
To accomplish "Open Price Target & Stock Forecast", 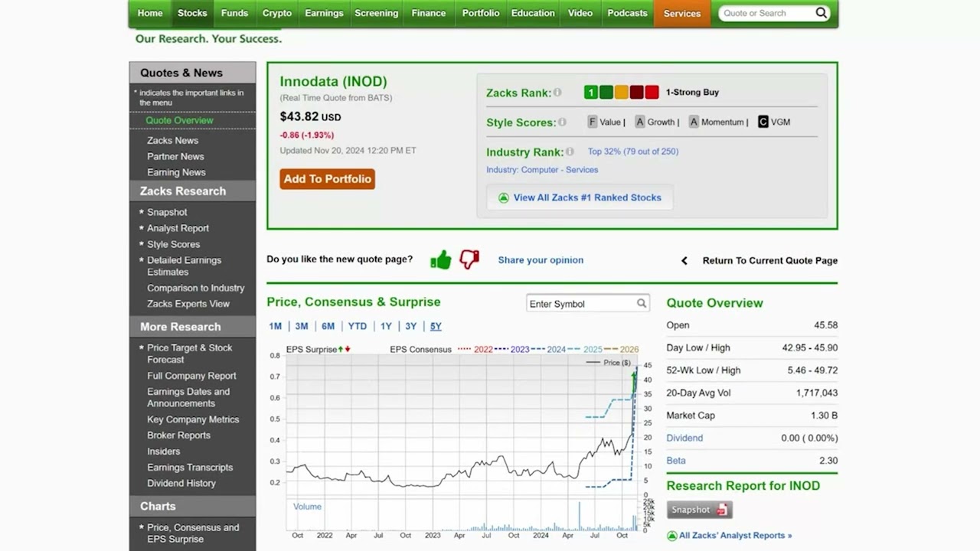I will pos(190,354).
